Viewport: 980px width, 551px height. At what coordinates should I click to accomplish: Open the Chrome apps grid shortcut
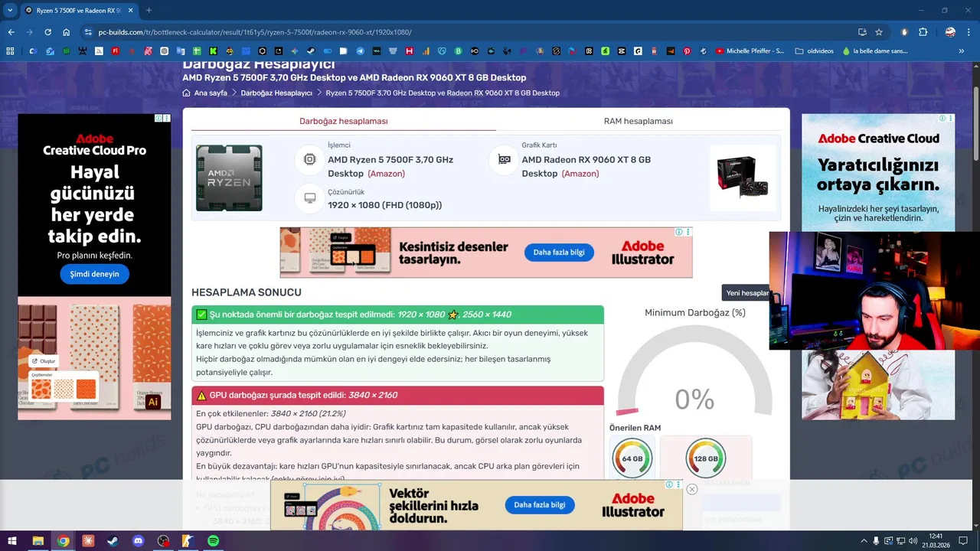(10, 51)
